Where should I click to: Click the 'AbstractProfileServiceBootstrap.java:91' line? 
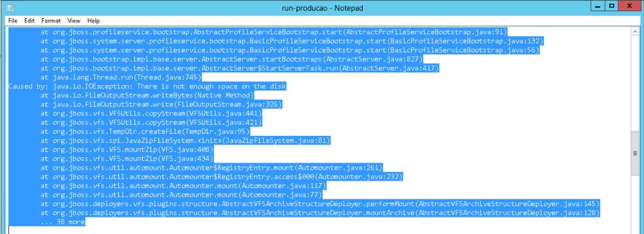(x=274, y=32)
